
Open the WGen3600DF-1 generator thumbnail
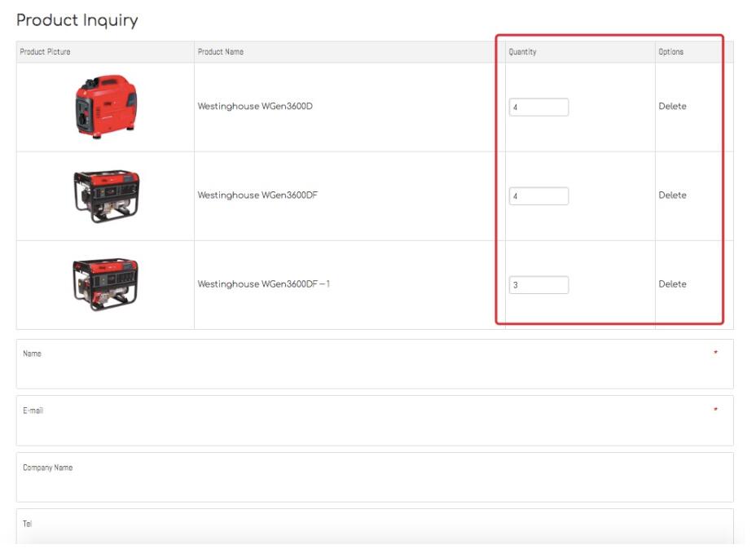click(106, 284)
